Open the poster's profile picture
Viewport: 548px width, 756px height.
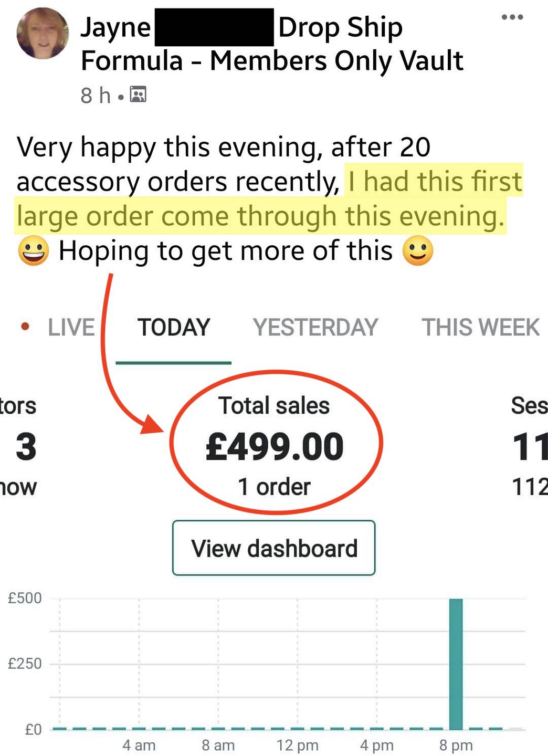[43, 33]
